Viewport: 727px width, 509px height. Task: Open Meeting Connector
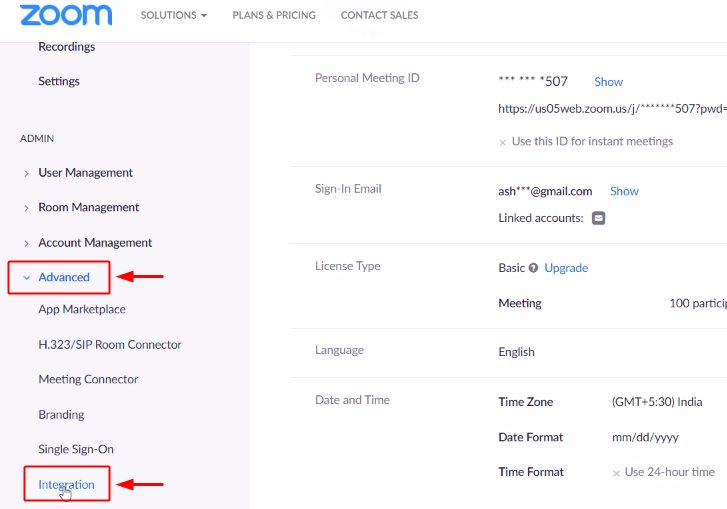tap(88, 379)
